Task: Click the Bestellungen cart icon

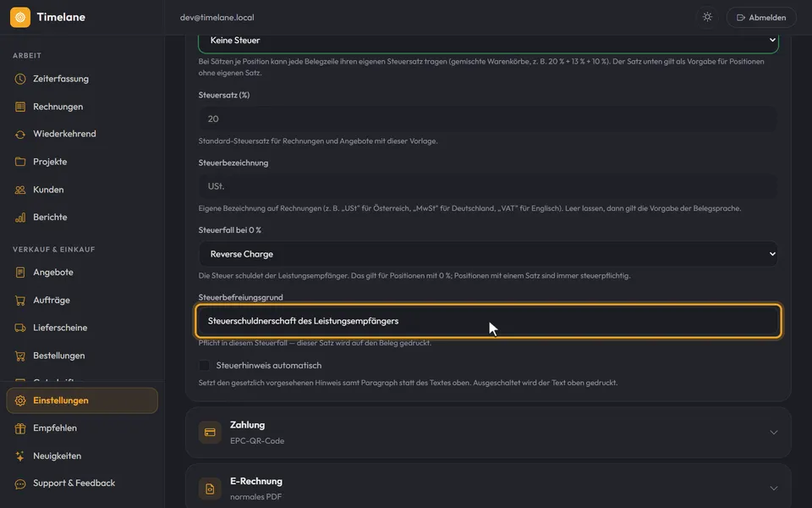Action: tap(20, 356)
